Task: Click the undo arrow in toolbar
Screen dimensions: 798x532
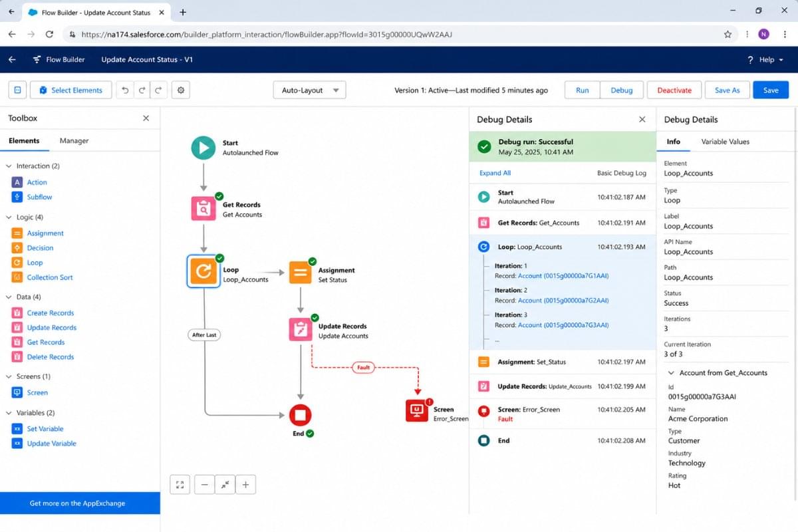Action: [x=125, y=90]
